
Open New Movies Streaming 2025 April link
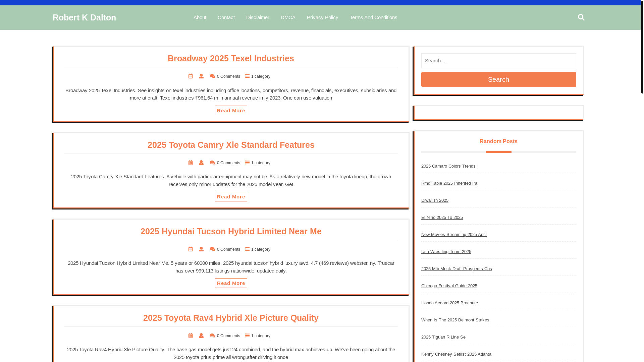pyautogui.click(x=454, y=235)
